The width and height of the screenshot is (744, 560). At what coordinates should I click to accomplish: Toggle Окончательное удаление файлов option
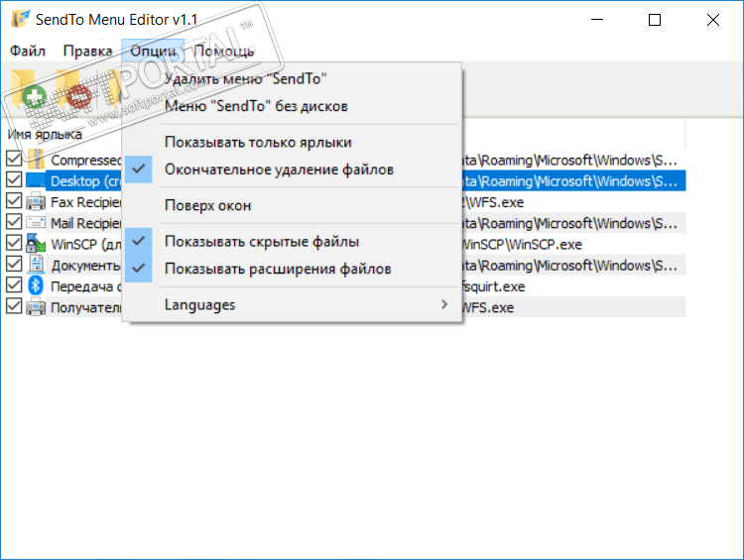coord(292,169)
